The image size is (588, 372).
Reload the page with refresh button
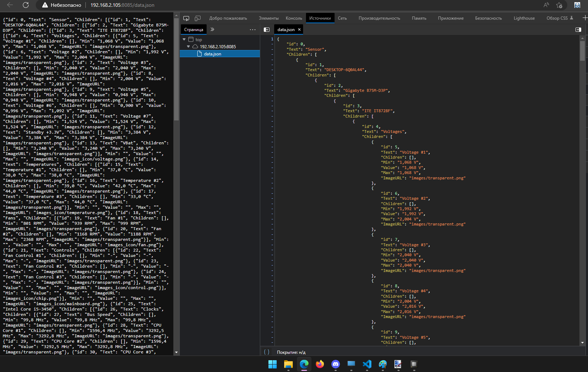(x=26, y=5)
